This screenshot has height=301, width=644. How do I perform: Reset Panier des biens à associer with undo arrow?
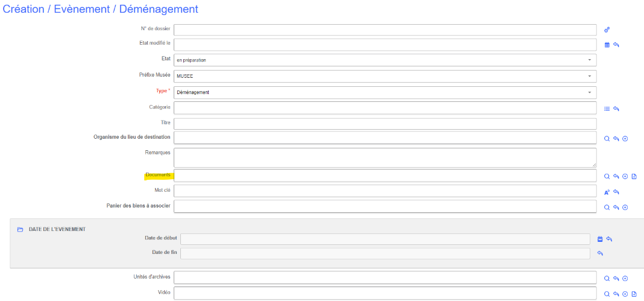616,208
